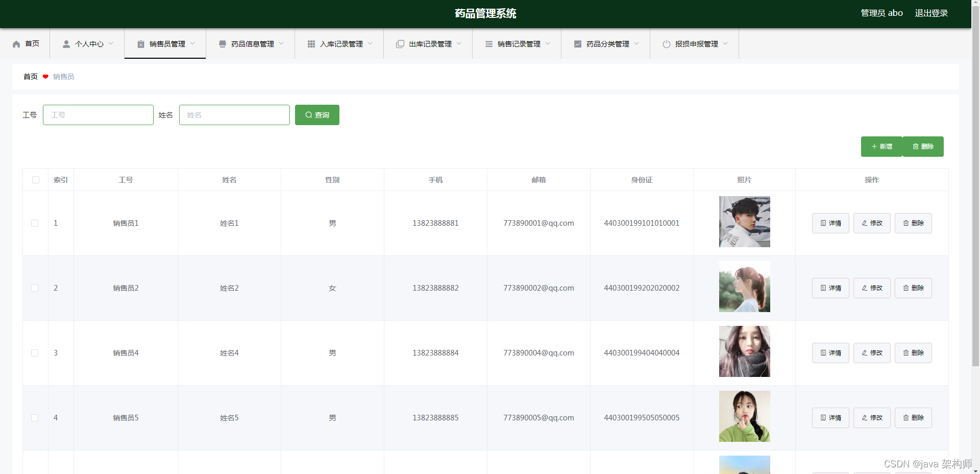Screen dimensions: 980x474
Task: Open the 首页 menu item
Action: [25, 43]
